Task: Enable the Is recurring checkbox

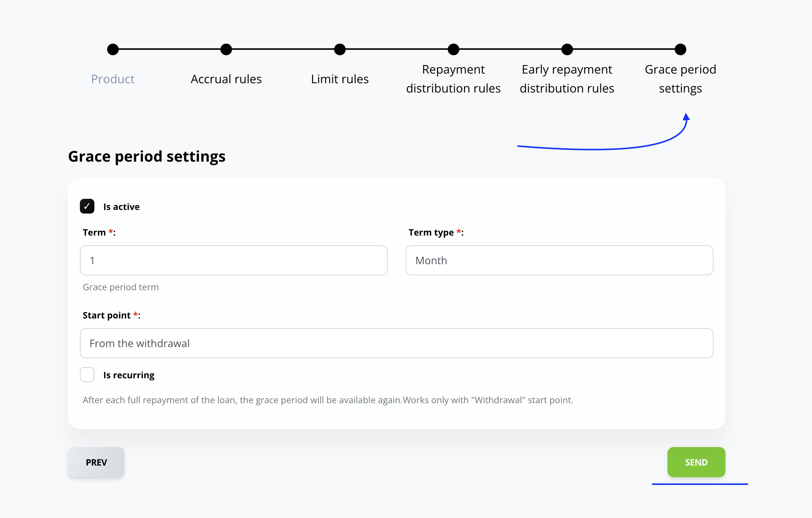Action: tap(87, 375)
